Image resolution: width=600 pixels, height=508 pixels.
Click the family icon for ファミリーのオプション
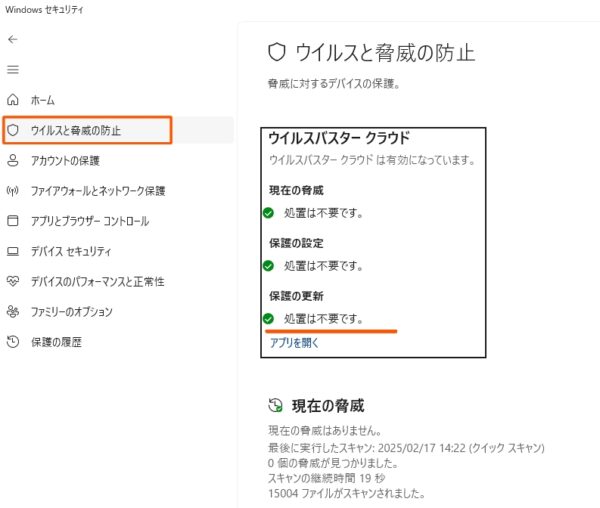point(13,311)
